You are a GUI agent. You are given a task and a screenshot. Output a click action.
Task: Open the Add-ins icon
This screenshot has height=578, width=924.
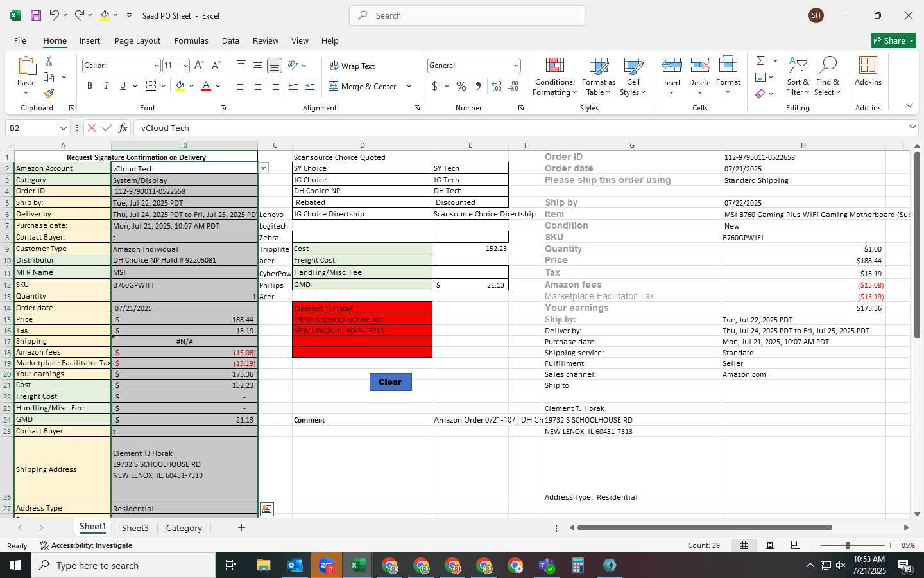[x=868, y=65]
